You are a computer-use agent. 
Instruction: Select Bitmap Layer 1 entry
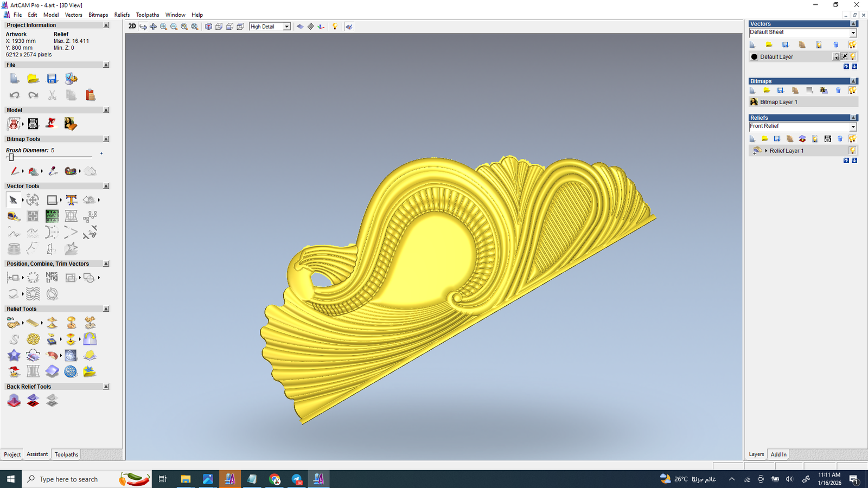coord(778,102)
